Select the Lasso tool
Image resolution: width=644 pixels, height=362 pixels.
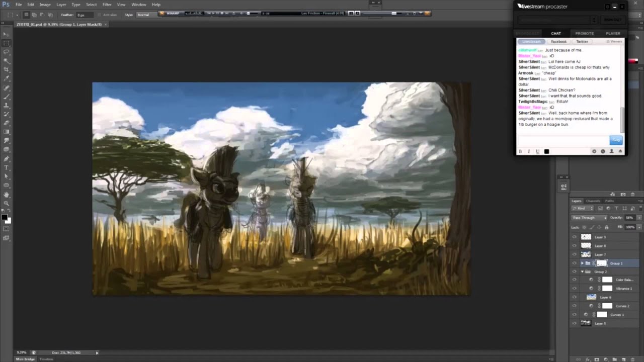7,52
